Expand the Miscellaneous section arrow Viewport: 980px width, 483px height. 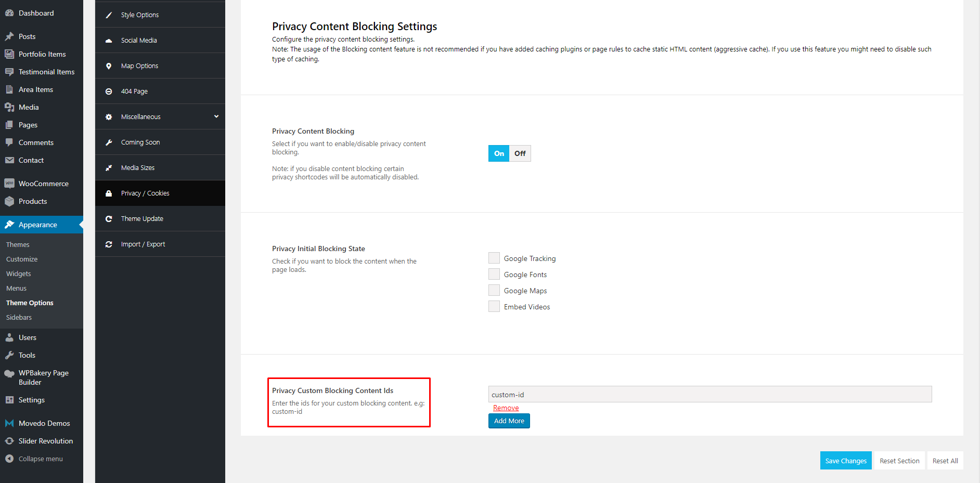[x=216, y=116]
